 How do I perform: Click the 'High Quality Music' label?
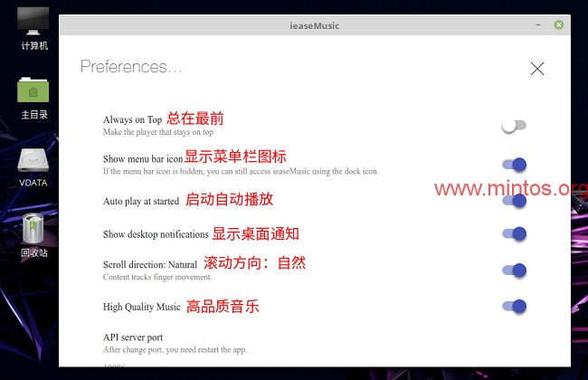point(142,307)
